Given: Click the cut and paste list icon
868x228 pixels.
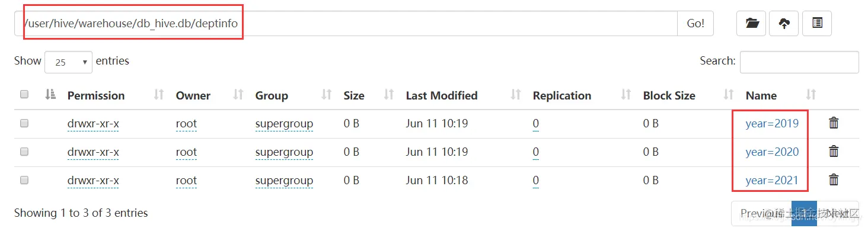Looking at the screenshot, I should (x=817, y=24).
